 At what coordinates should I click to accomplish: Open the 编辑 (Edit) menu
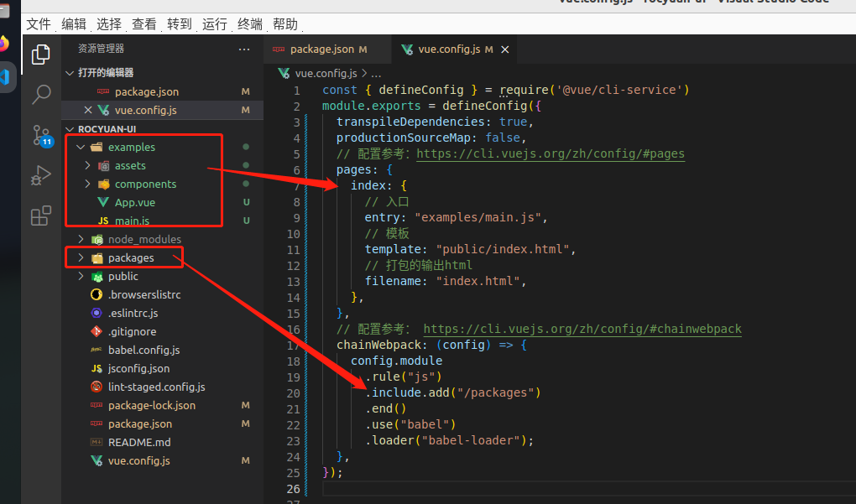(x=74, y=24)
